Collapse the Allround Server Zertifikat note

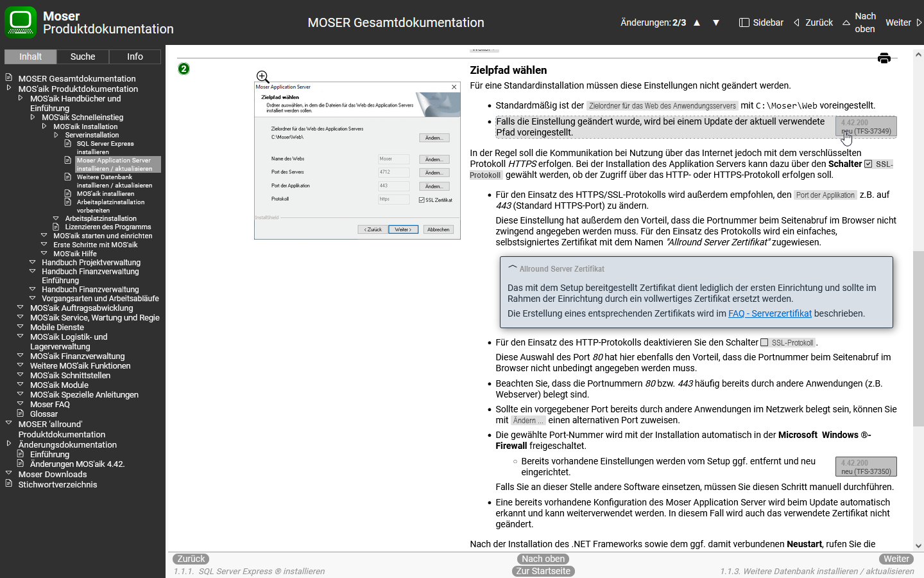pos(513,268)
